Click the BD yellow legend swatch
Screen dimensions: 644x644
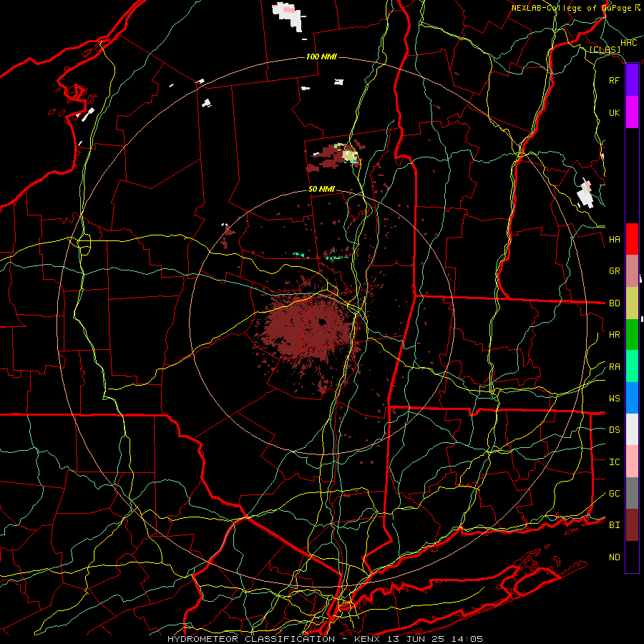pyautogui.click(x=632, y=303)
